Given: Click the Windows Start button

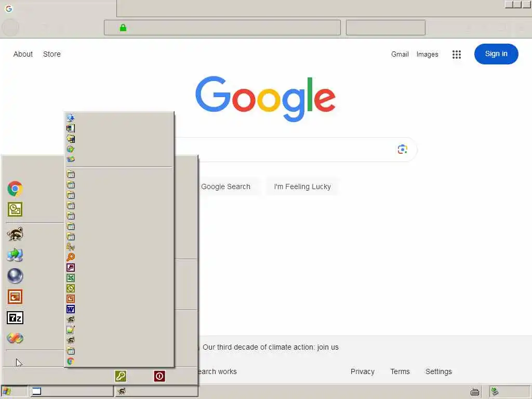Looking at the screenshot, I should tap(14, 391).
